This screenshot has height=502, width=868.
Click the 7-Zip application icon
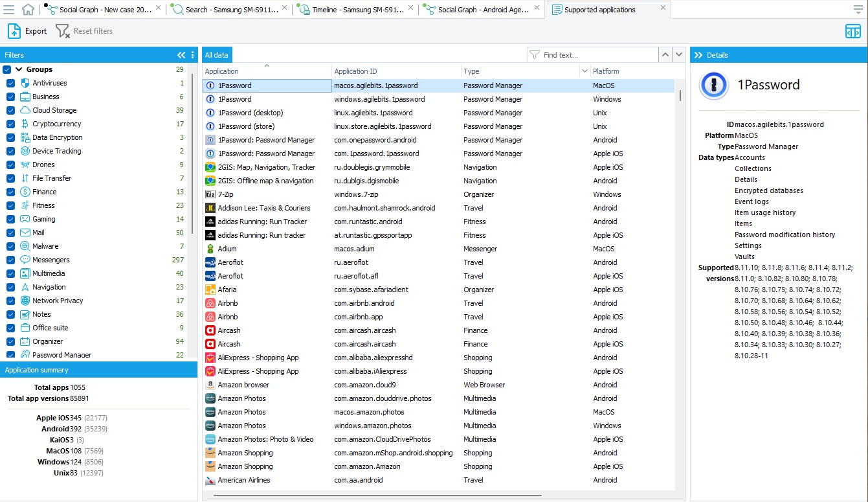[210, 194]
